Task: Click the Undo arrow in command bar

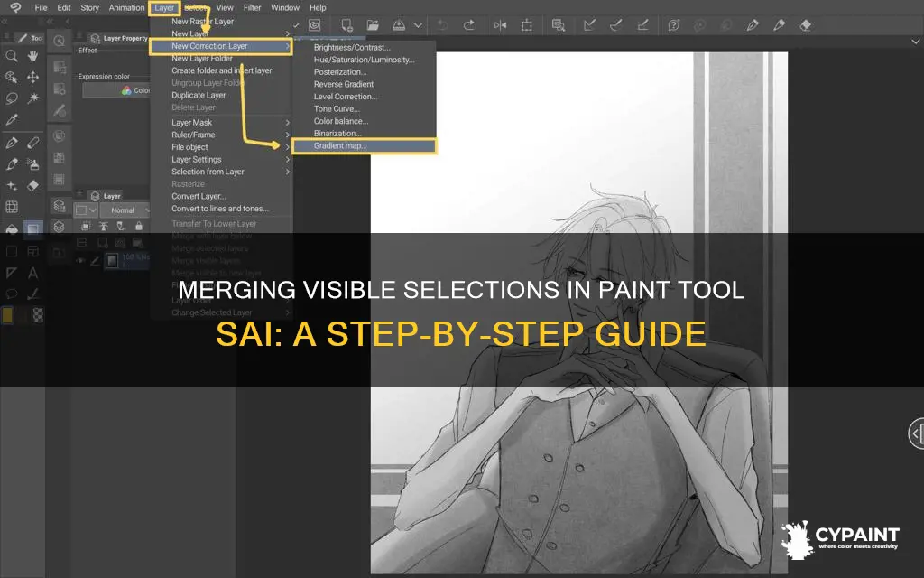Action: click(442, 25)
